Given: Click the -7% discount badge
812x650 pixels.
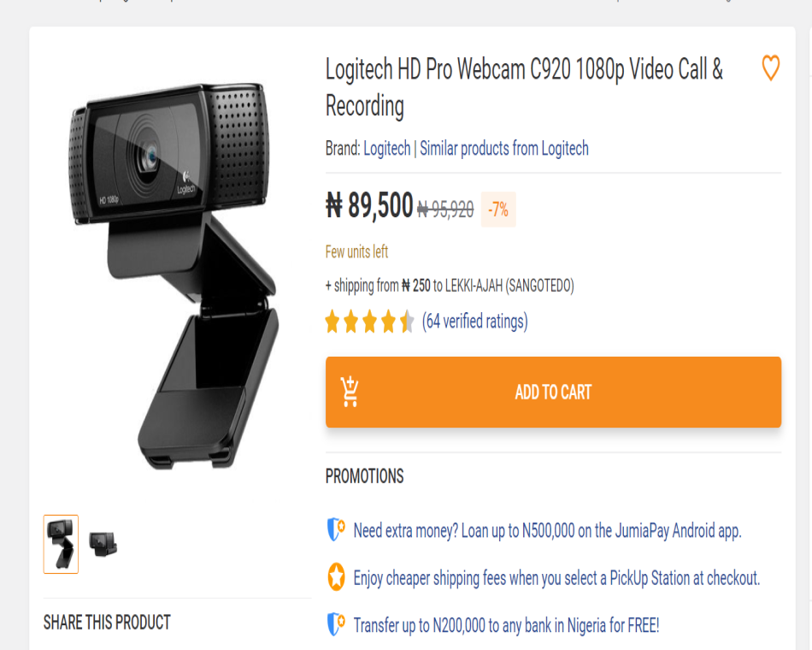Looking at the screenshot, I should (x=498, y=210).
